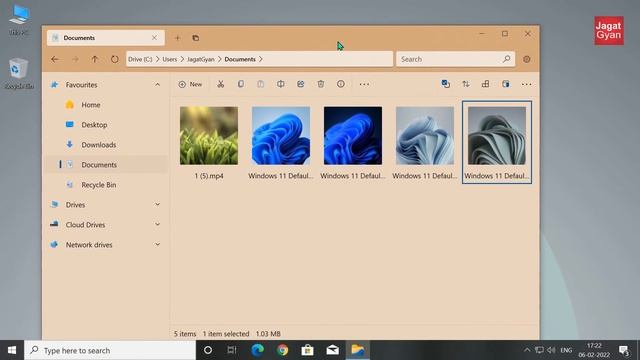Click the "1 item selected" status text
Screen dimensions: 640x360
pos(226,333)
